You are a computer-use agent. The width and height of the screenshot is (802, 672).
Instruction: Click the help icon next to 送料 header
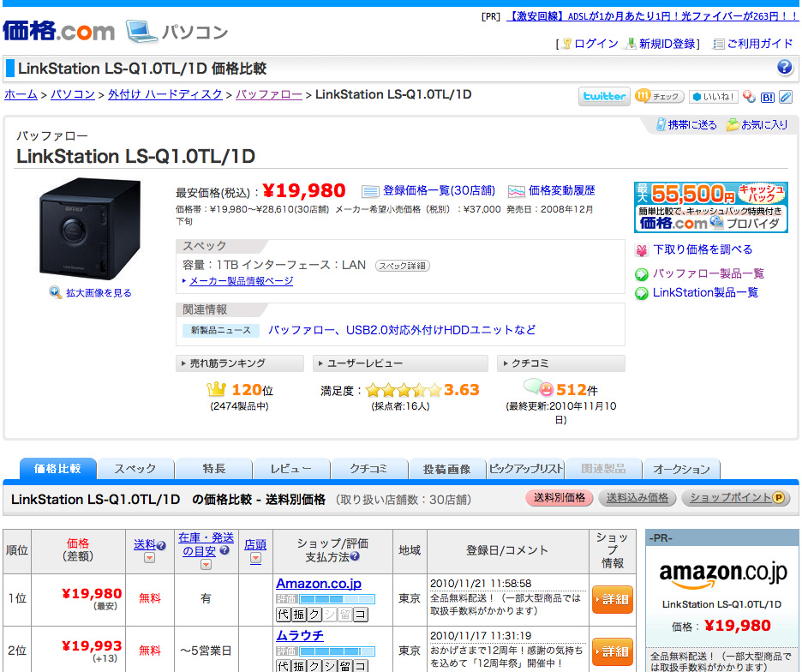click(x=162, y=546)
